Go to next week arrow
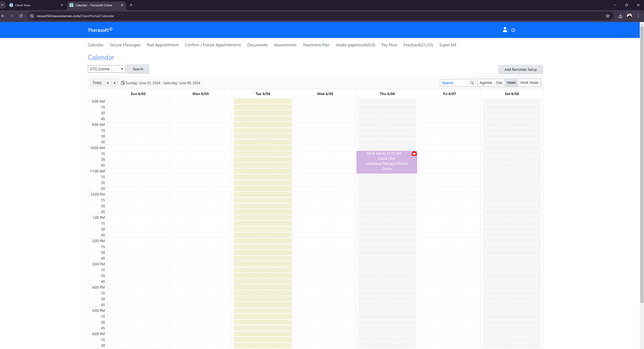The width and height of the screenshot is (644, 349). point(114,83)
